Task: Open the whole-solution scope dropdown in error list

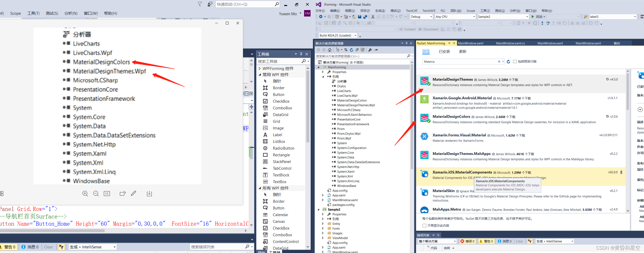Action: point(437,241)
